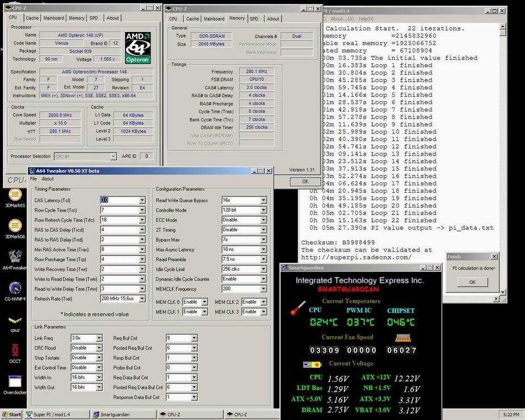The image size is (525, 420).
Task: Switch to the Cache tab in left CPU-Z
Action: [x=32, y=18]
